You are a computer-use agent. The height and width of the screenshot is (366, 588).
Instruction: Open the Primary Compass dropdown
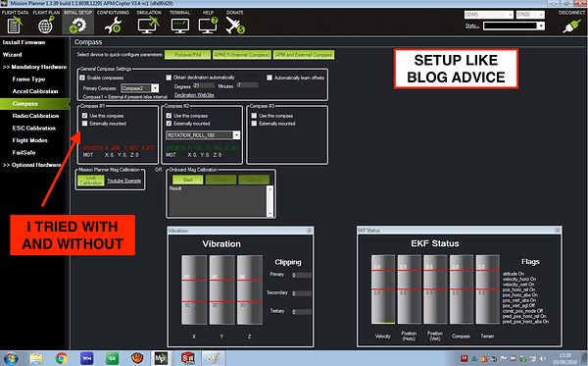pyautogui.click(x=140, y=88)
